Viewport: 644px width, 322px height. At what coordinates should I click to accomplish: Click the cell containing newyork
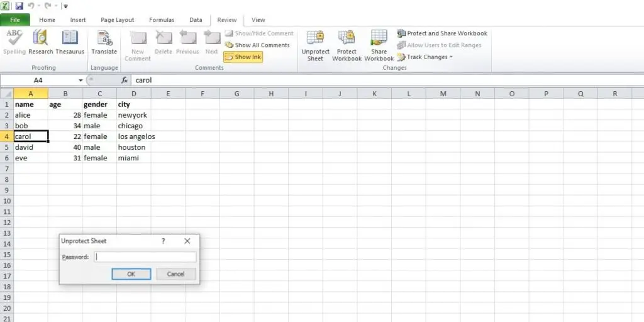point(134,115)
